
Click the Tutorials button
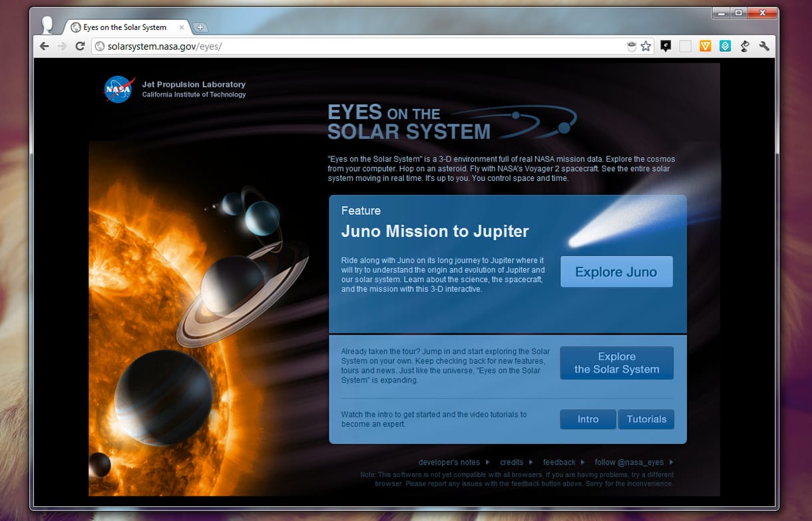tap(646, 419)
